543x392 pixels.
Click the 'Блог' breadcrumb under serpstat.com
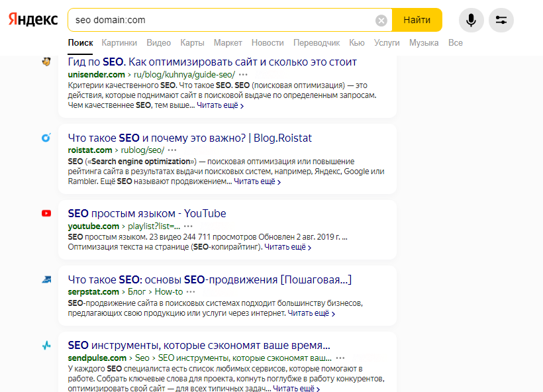(x=137, y=291)
